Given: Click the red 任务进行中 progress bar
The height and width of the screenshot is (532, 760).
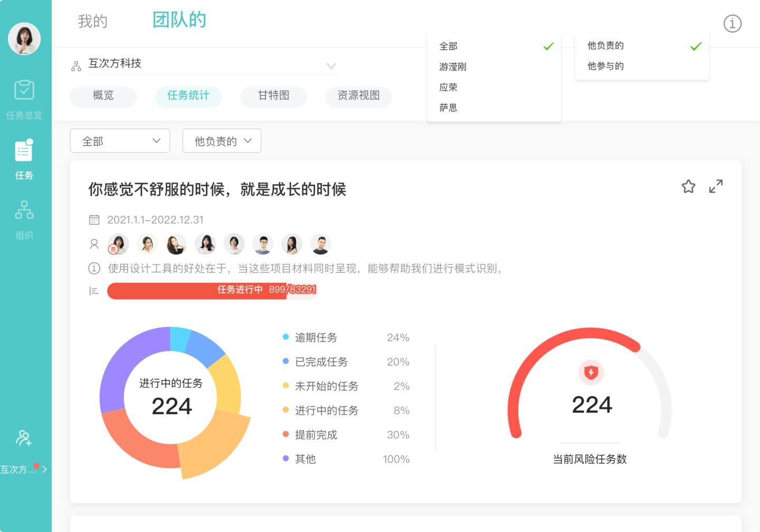Looking at the screenshot, I should 212,290.
